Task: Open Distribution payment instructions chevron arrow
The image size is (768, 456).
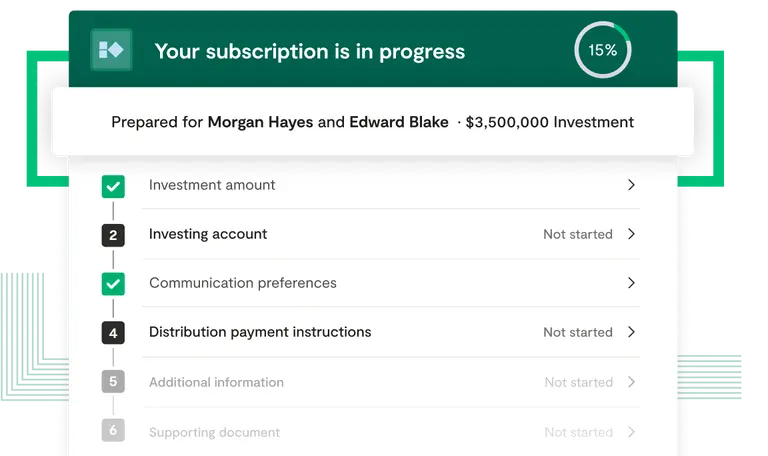Action: pos(631,332)
